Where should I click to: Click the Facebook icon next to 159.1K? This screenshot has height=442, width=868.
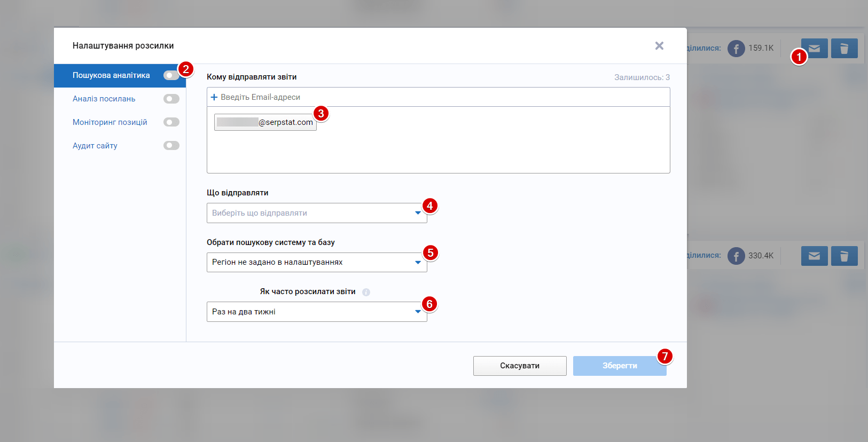(x=736, y=49)
